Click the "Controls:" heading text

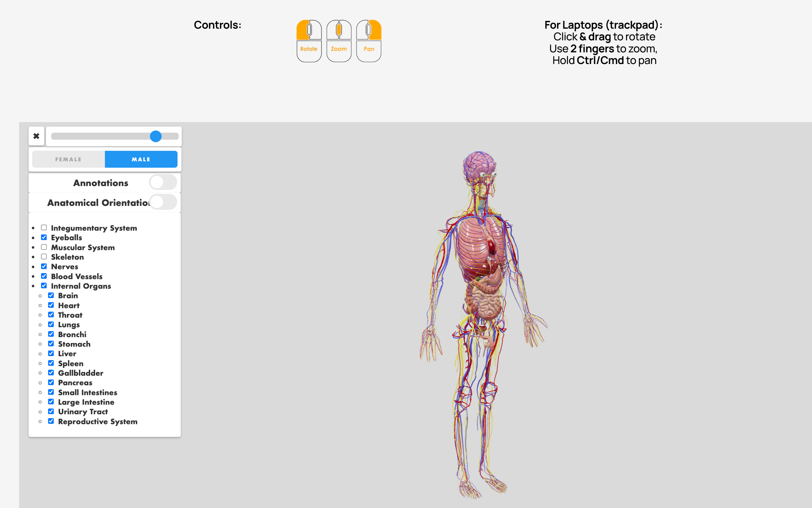coord(217,25)
